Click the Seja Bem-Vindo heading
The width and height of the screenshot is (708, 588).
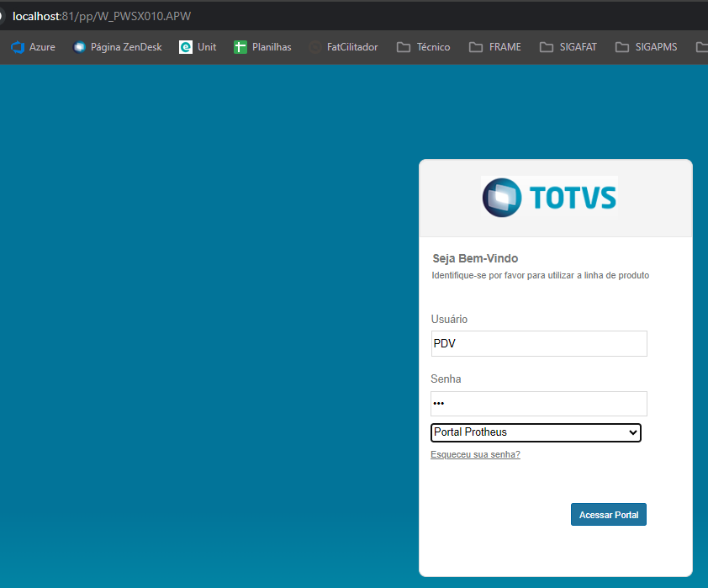[475, 258]
